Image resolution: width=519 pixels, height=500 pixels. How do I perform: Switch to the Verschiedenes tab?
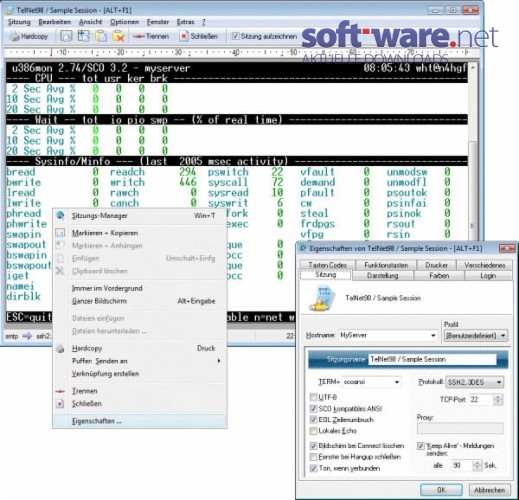(x=484, y=265)
